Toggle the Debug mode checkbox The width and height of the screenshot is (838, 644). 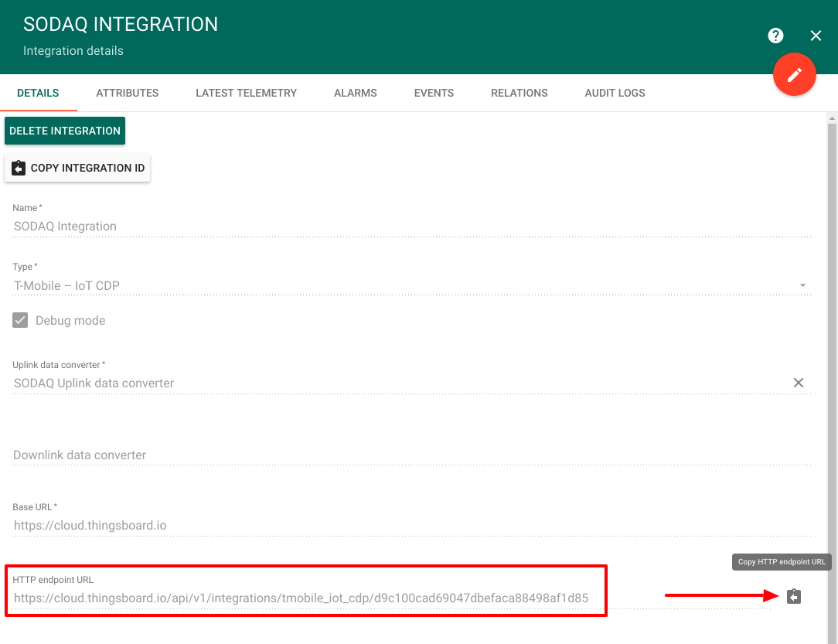click(21, 320)
